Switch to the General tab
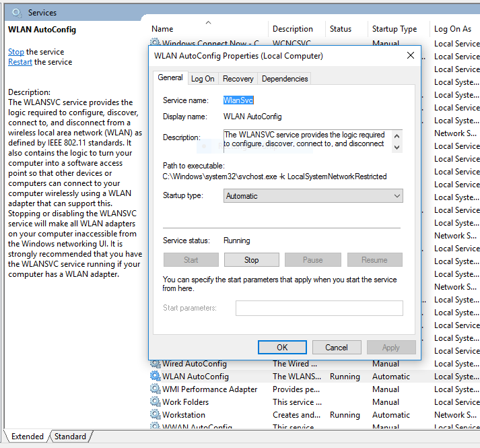The height and width of the screenshot is (448, 480). coord(170,77)
